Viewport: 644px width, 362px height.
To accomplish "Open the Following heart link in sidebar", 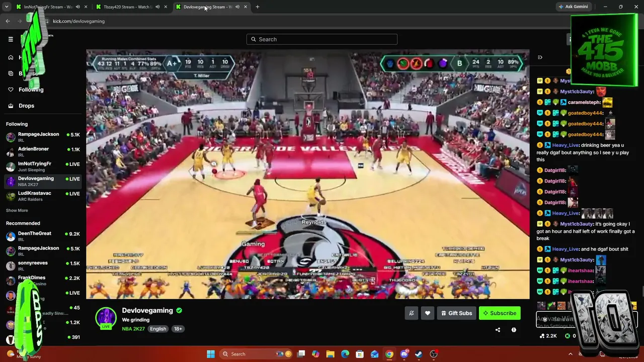I will [25, 89].
